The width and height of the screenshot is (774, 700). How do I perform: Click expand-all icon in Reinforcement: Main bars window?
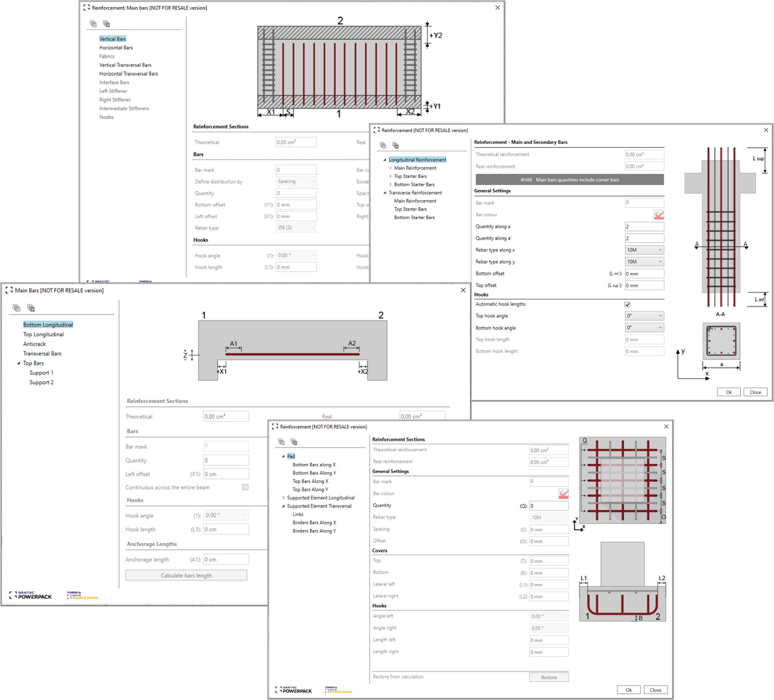click(93, 24)
